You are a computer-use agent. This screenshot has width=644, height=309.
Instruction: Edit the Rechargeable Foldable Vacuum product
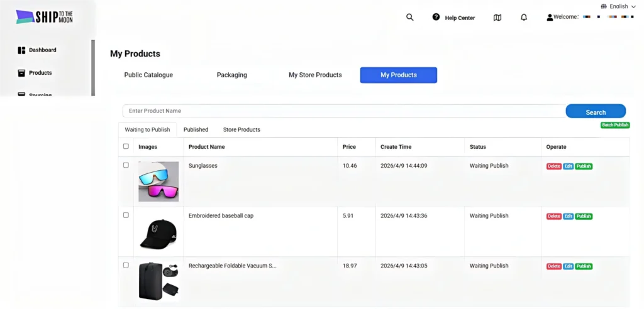569,266
